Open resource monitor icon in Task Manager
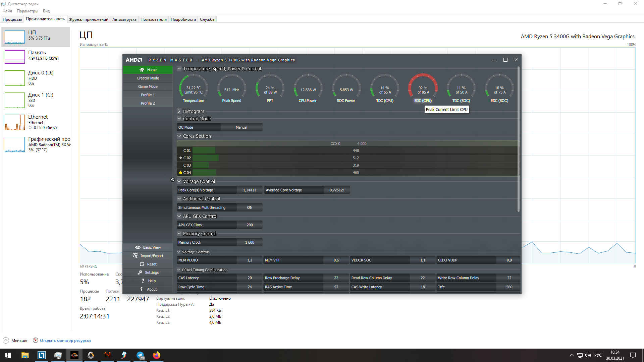This screenshot has height=362, width=644. (x=36, y=340)
